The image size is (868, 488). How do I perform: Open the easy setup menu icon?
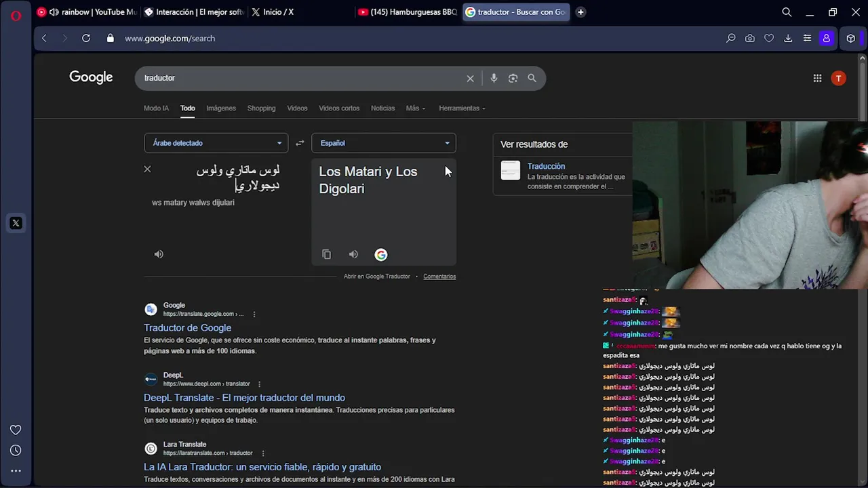807,39
